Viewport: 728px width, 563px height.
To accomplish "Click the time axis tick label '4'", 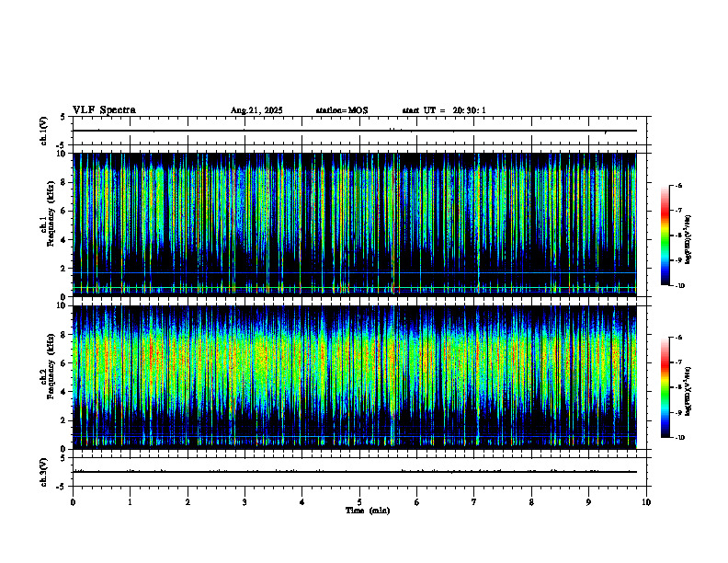I will tap(301, 502).
